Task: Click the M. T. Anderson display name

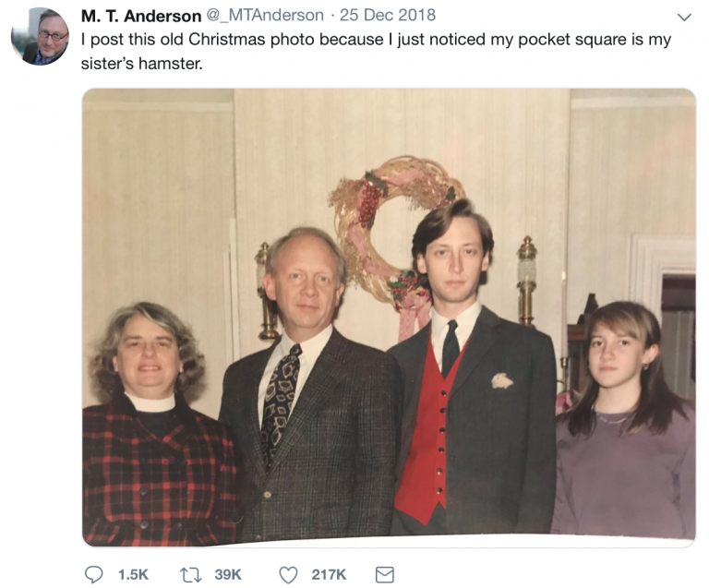Action: [141, 16]
